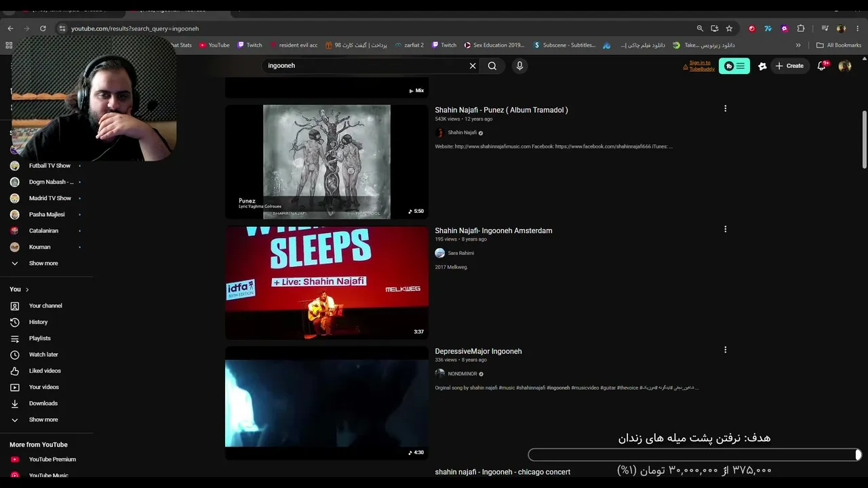The width and height of the screenshot is (868, 488).
Task: Expand the You section header
Action: click(19, 289)
